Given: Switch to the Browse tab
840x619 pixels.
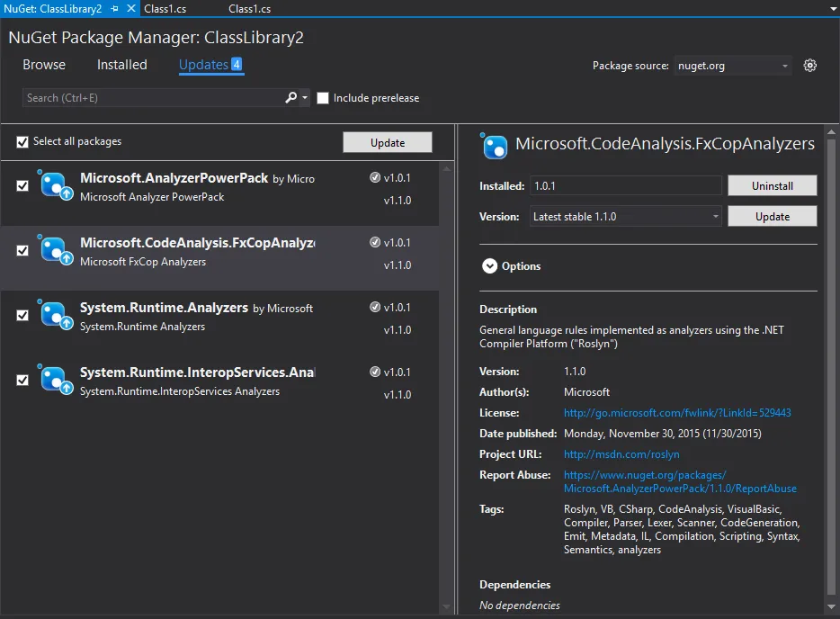Looking at the screenshot, I should coord(44,65).
